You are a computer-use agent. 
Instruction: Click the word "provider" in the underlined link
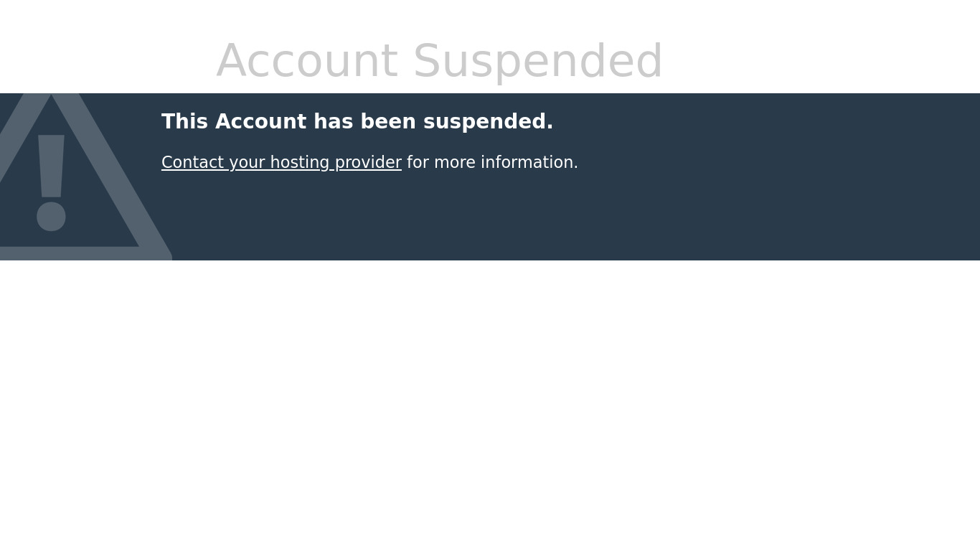368,163
